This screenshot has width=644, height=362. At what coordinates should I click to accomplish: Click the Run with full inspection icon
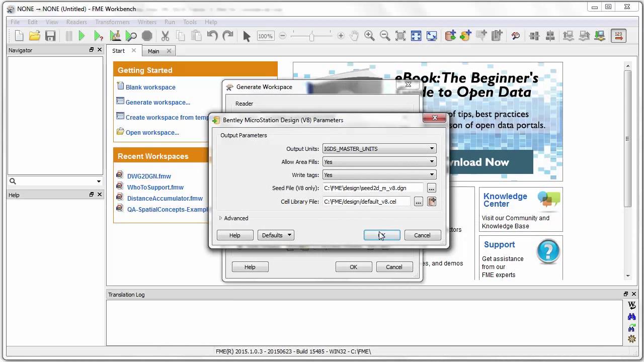(115, 36)
